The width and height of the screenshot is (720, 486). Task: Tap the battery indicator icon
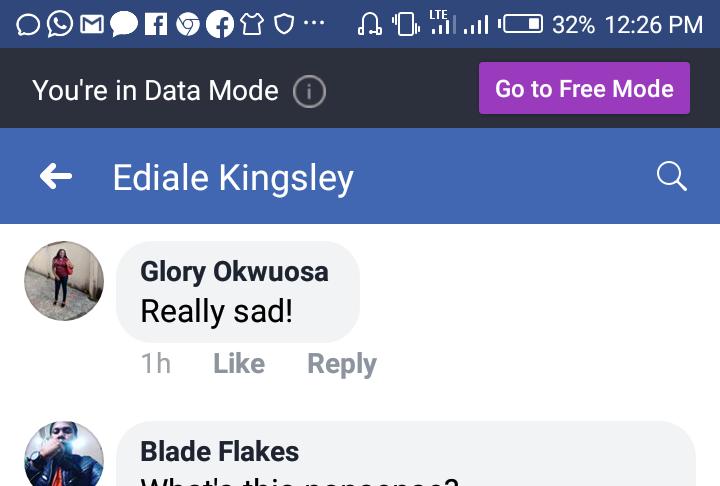[x=520, y=23]
